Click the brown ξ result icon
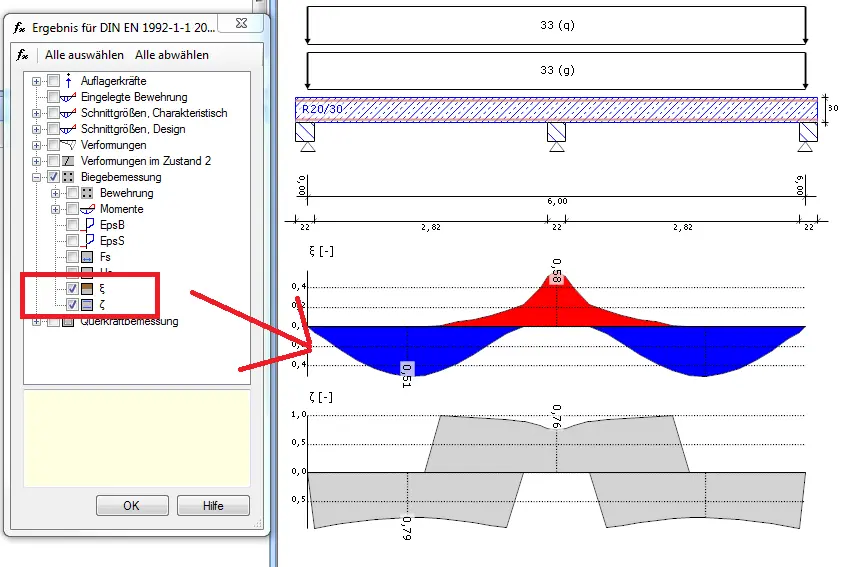Viewport: 860px width, 567px height. pyautogui.click(x=87, y=288)
